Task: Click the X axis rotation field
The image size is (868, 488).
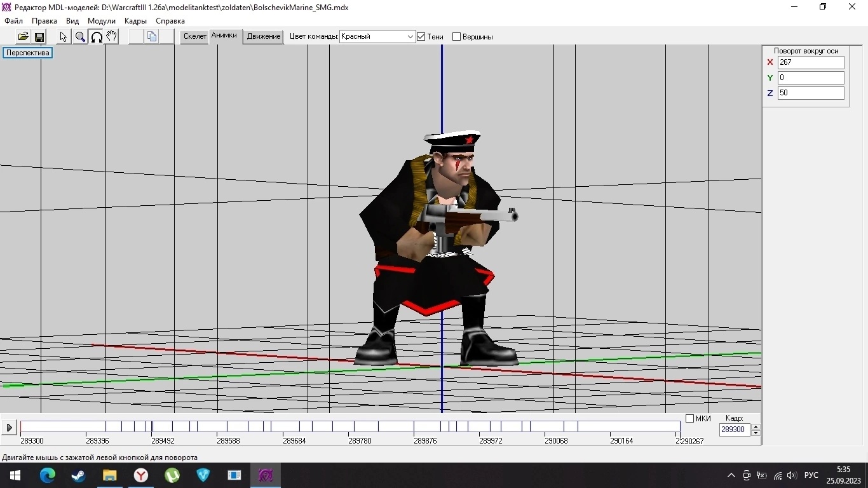Action: click(811, 62)
